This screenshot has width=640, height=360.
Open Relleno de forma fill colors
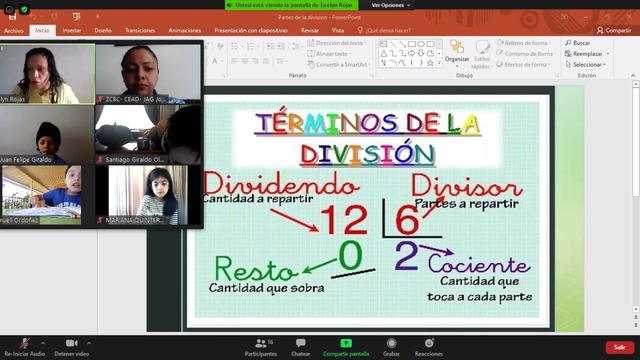coord(524,43)
